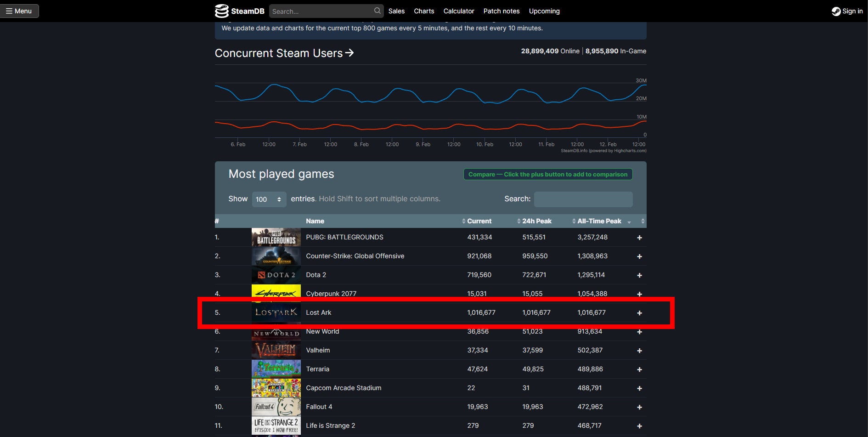Open the Charts page
This screenshot has height=437, width=868.
pos(424,11)
